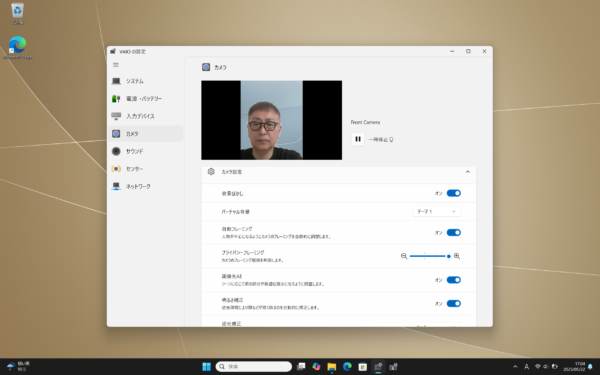Click the last pinned taskbar app icon
600x375 pixels.
(393, 367)
